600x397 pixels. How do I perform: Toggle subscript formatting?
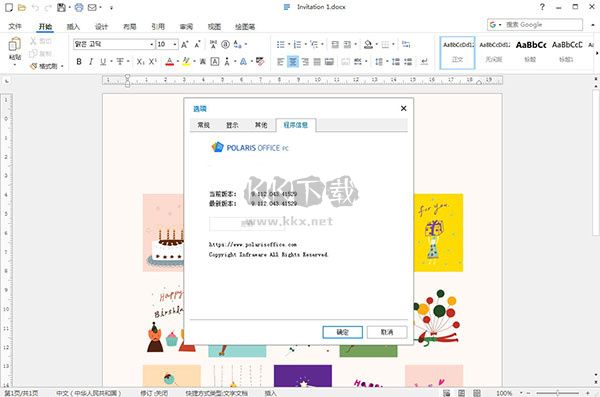coord(140,62)
